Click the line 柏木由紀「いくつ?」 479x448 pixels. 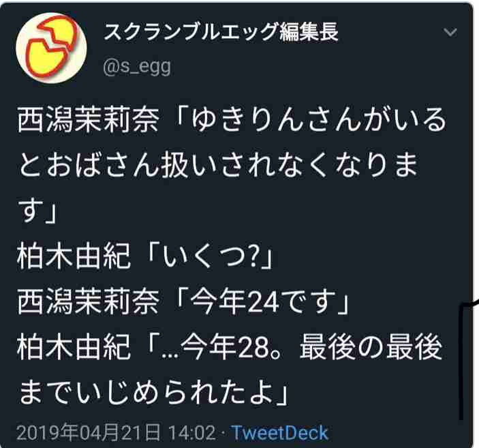point(144,256)
